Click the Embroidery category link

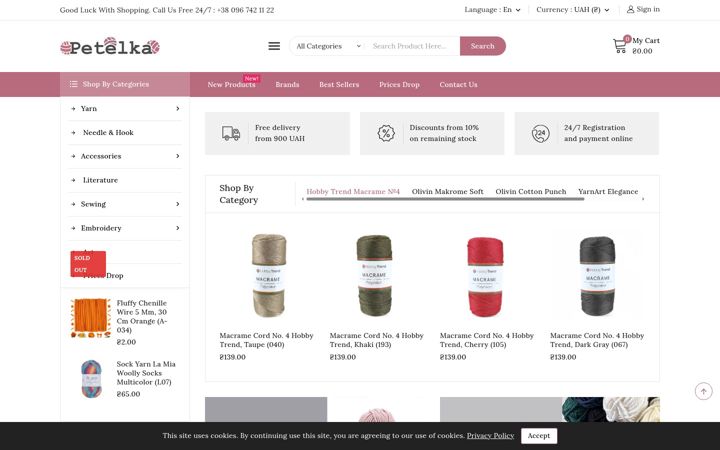[x=101, y=228]
